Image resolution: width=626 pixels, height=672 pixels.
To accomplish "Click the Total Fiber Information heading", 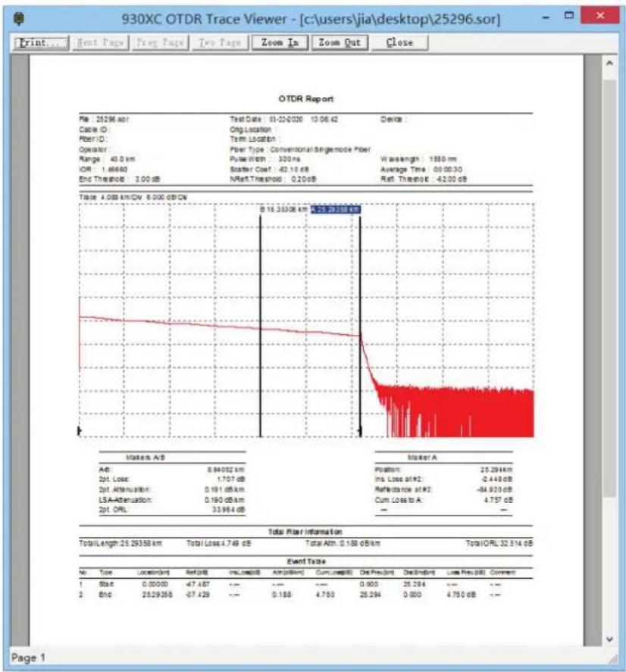I will 305,532.
